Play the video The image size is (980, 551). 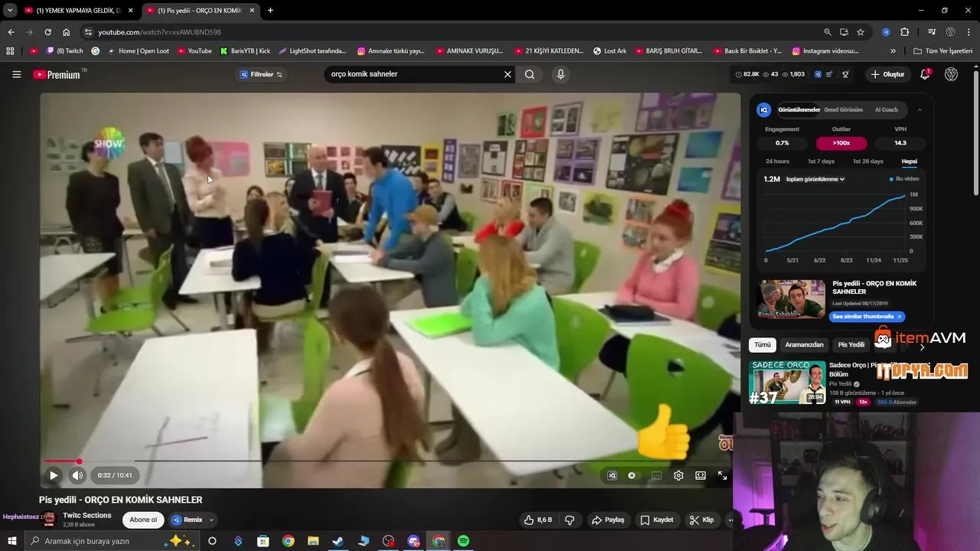[54, 475]
